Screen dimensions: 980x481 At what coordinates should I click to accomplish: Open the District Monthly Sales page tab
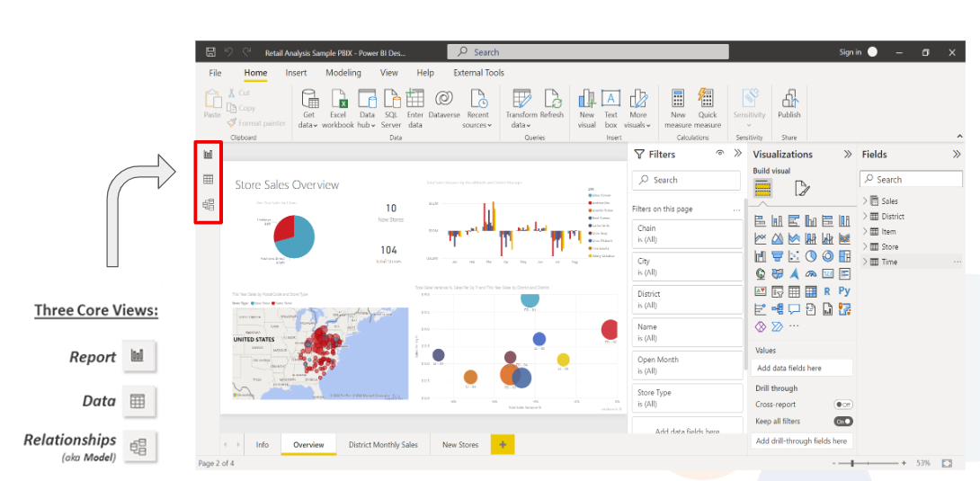(x=383, y=445)
